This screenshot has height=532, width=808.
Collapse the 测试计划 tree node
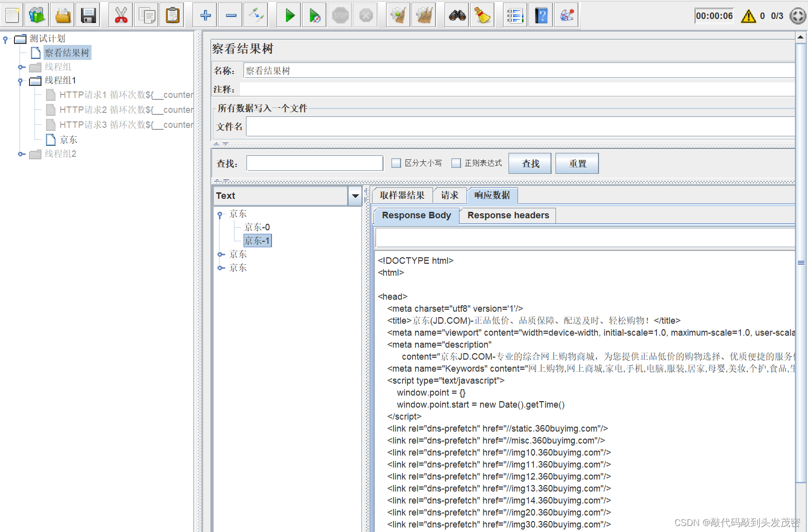pyautogui.click(x=5, y=39)
